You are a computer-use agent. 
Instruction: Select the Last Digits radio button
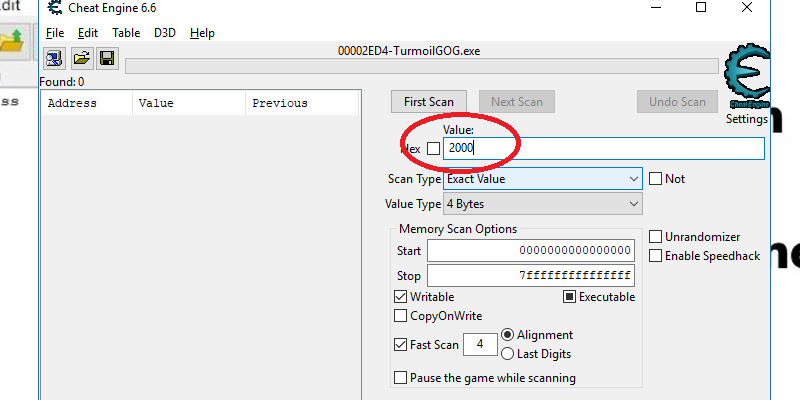click(x=507, y=353)
